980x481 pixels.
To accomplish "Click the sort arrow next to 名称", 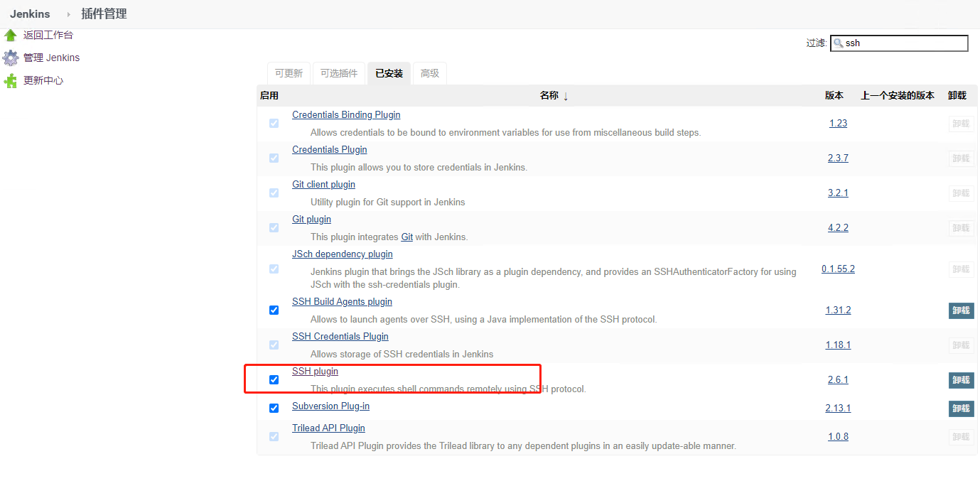I will (566, 96).
